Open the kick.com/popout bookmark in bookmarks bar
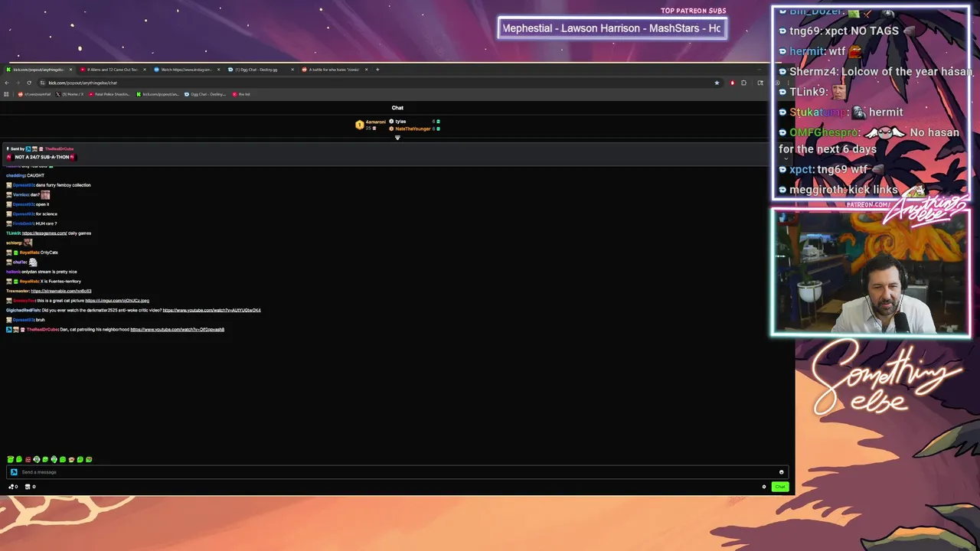 click(158, 94)
